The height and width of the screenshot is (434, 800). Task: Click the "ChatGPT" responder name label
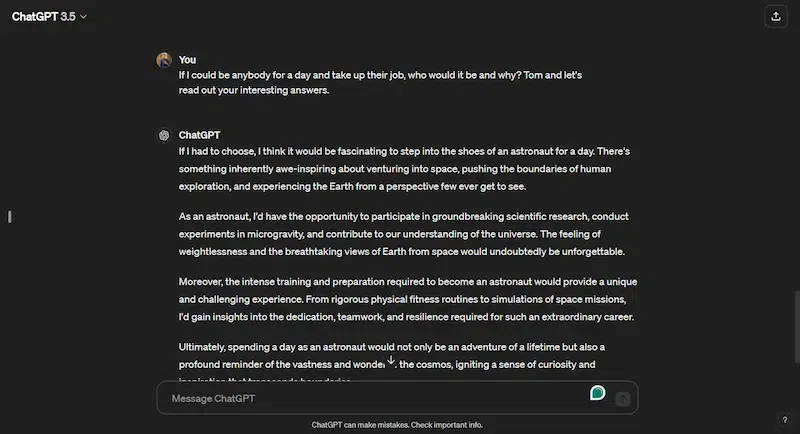click(199, 135)
